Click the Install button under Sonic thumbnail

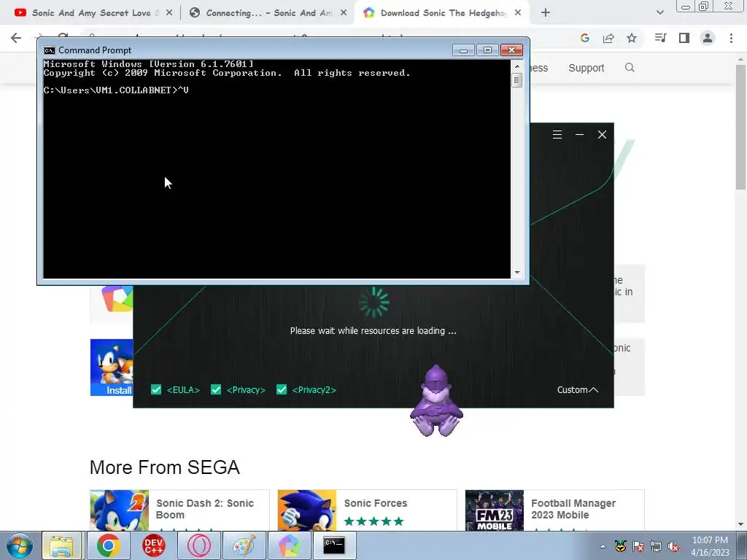[118, 390]
